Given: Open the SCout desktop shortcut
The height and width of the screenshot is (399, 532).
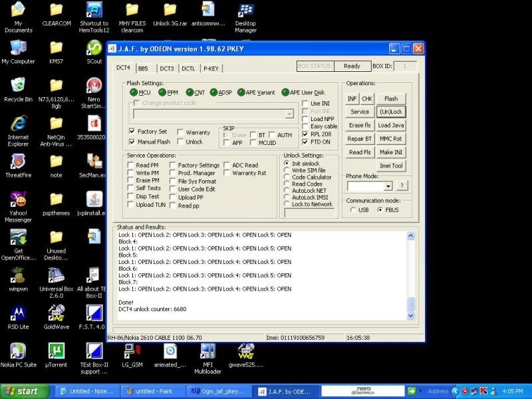Looking at the screenshot, I should coord(94,52).
